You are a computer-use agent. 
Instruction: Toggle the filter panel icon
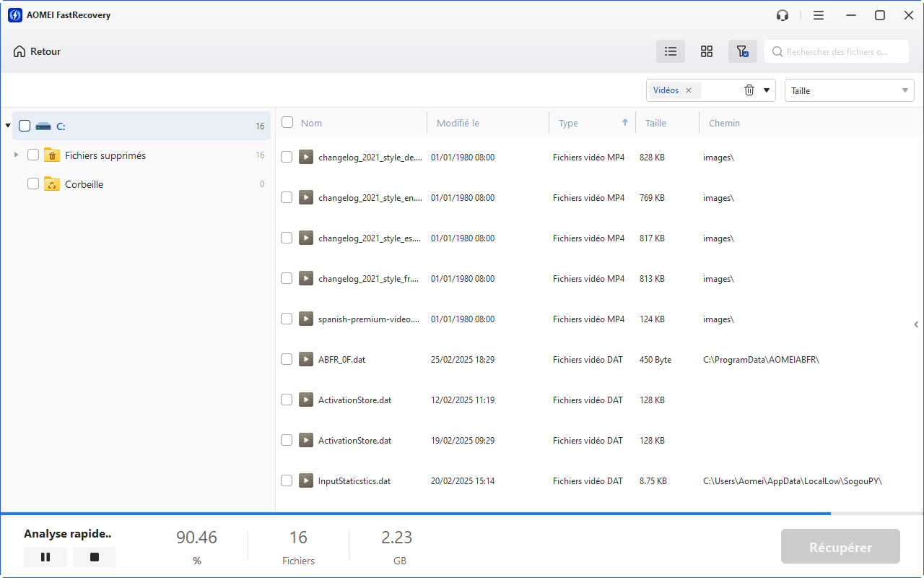pyautogui.click(x=742, y=51)
